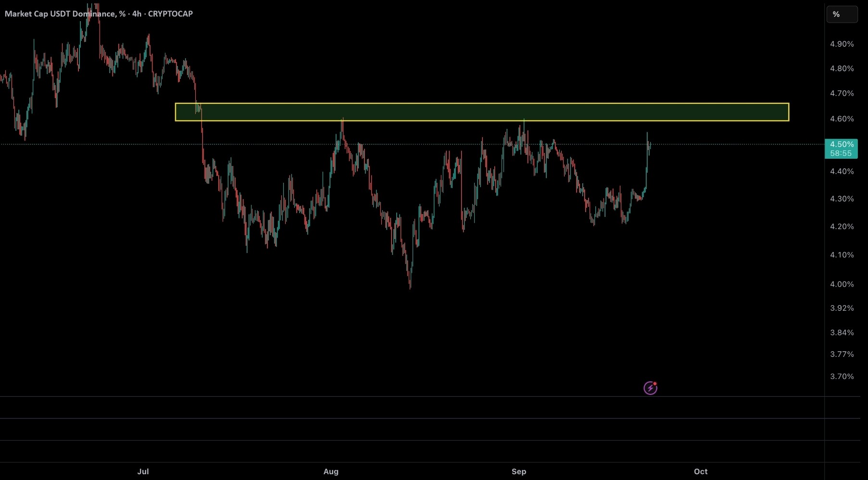The width and height of the screenshot is (868, 480).
Task: Toggle the percent scale button
Action: click(842, 14)
